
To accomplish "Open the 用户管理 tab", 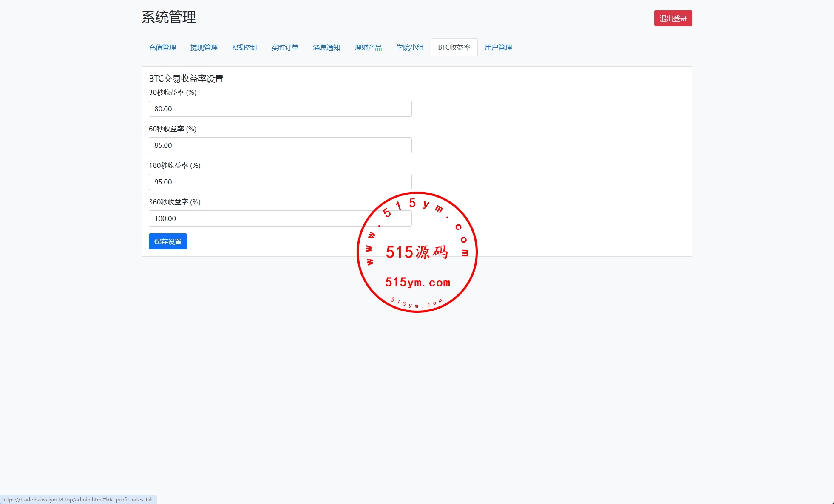I will click(x=498, y=47).
